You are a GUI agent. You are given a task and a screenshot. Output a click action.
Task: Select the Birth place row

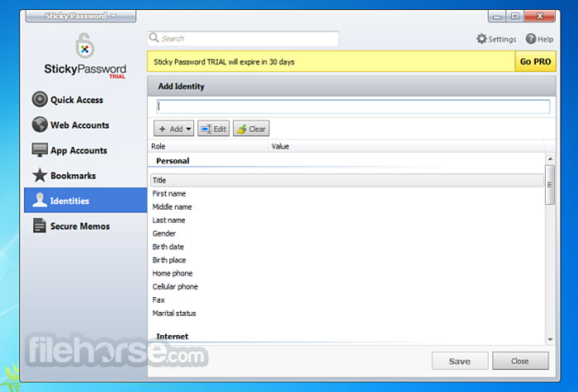[347, 260]
